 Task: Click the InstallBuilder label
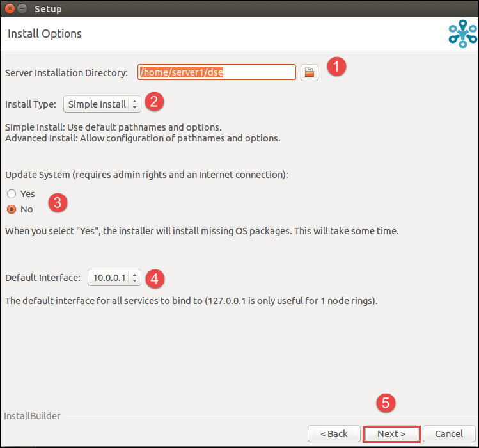point(32,416)
